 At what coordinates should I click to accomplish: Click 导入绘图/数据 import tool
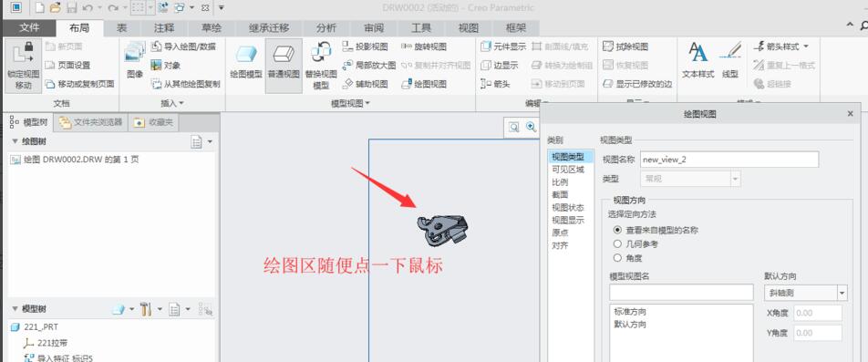pyautogui.click(x=183, y=47)
